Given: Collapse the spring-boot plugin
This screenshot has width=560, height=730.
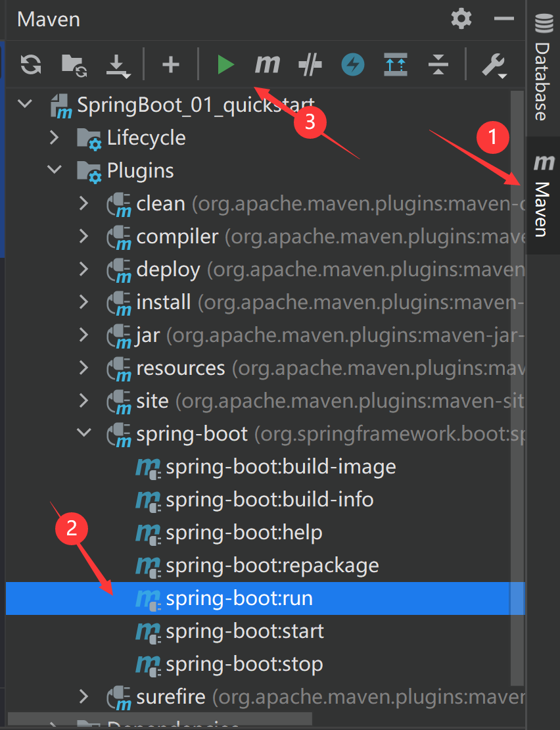Looking at the screenshot, I should pyautogui.click(x=83, y=433).
